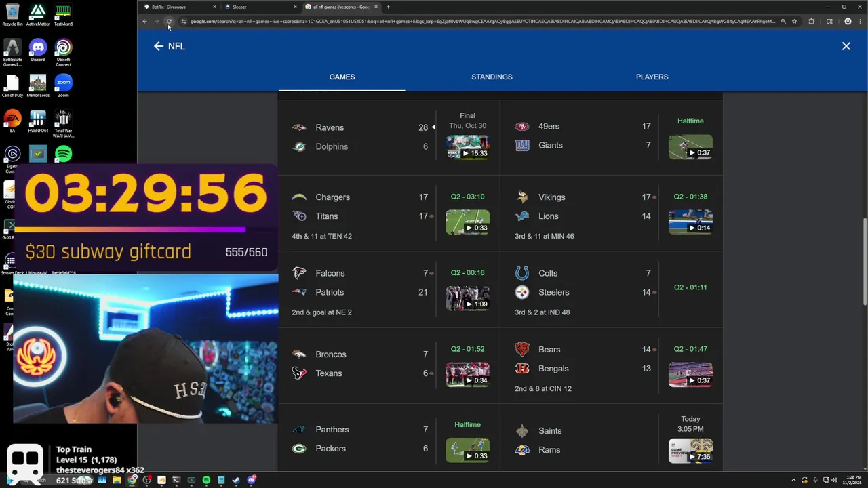Play the 49ers vs Giants highlight video
This screenshot has width=868, height=488.
(690, 147)
